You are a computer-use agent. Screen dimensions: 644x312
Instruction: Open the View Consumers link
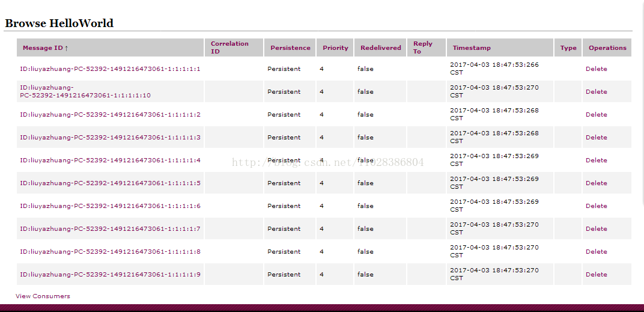click(x=43, y=296)
